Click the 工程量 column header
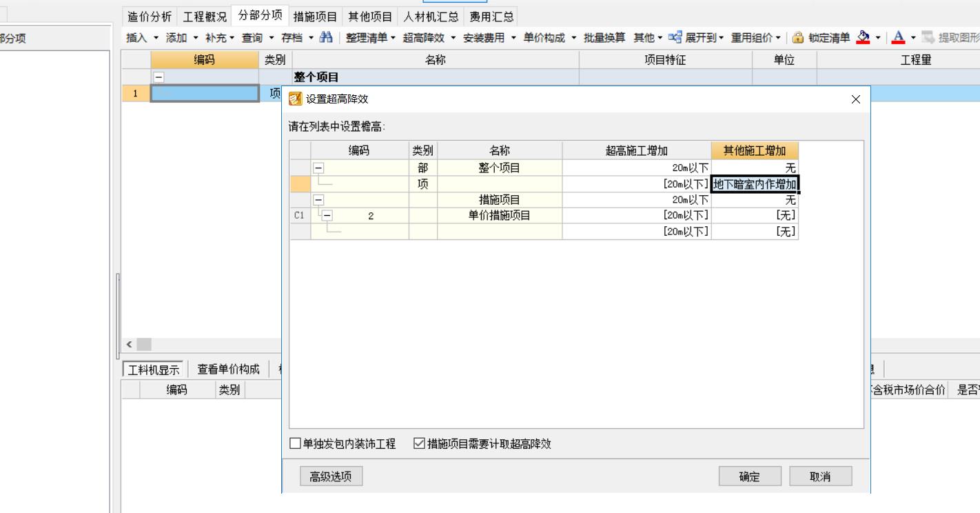Viewport: 980px width, 513px height. click(916, 60)
